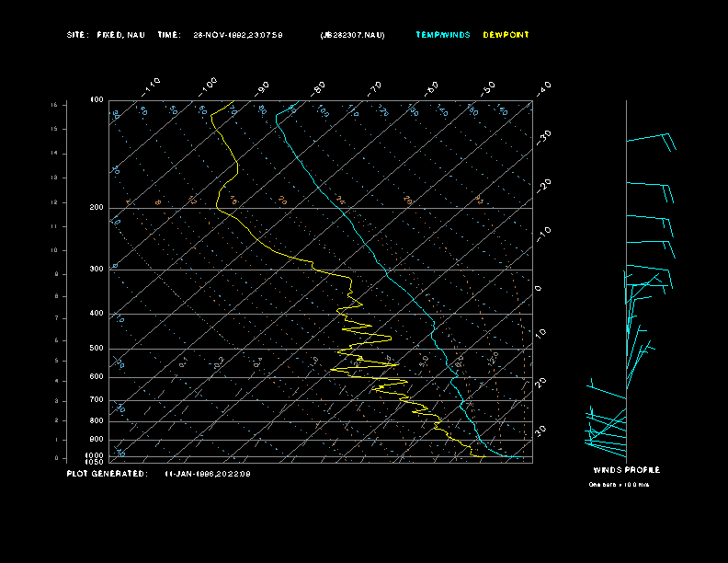Click the 15 km height tick label
The width and height of the screenshot is (728, 563).
tap(54, 106)
